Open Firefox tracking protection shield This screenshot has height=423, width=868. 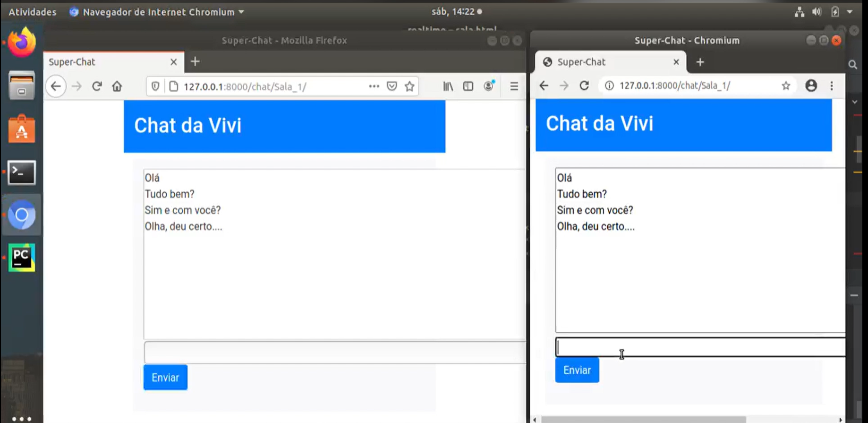pos(155,86)
